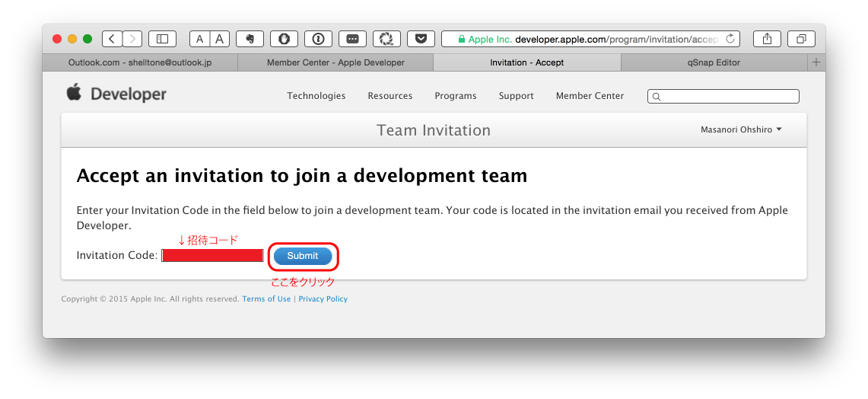Screen dimensions: 868x399
Task: Reload the page using address bar arrow
Action: [730, 39]
